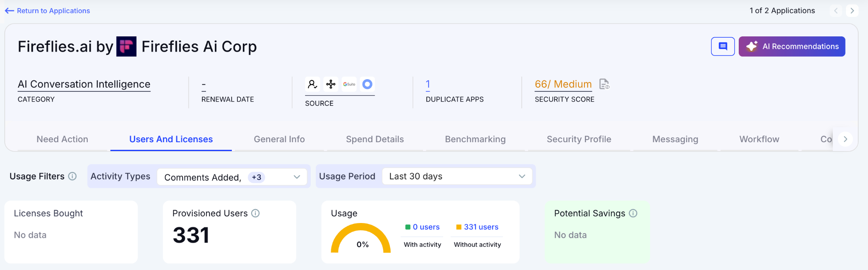Open the Benchmarking tab
Image resolution: width=868 pixels, height=270 pixels.
[x=475, y=139]
